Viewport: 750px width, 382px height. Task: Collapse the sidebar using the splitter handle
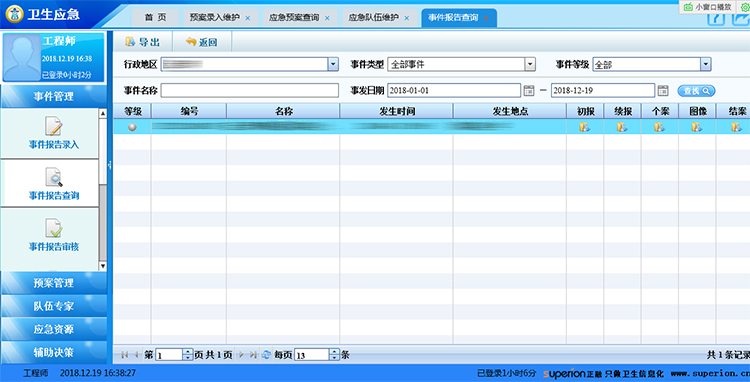[110, 165]
